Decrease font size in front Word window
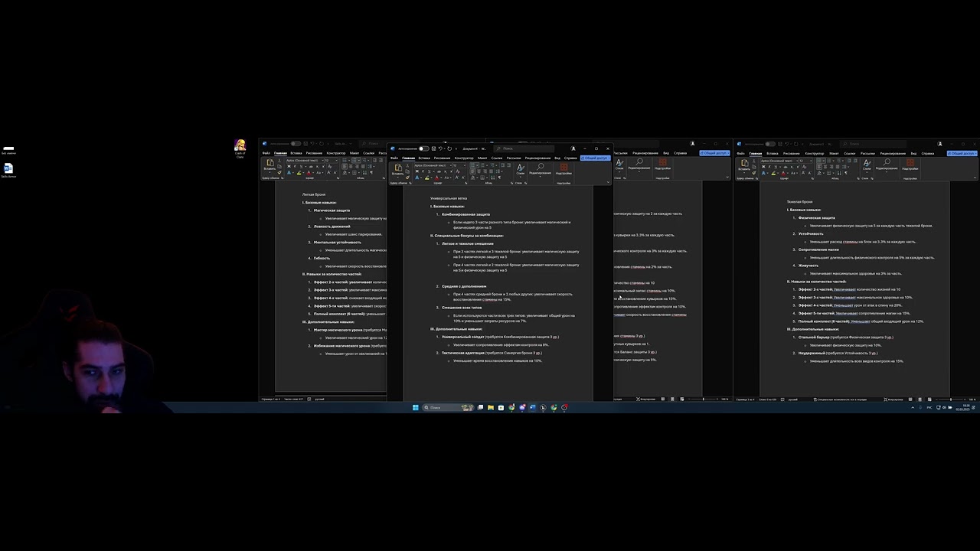The height and width of the screenshot is (551, 980). click(463, 178)
